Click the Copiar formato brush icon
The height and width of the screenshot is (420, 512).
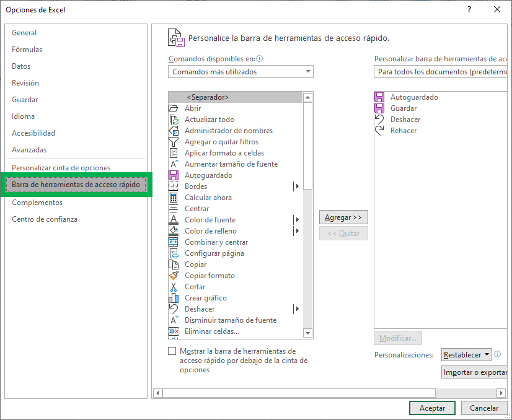174,276
